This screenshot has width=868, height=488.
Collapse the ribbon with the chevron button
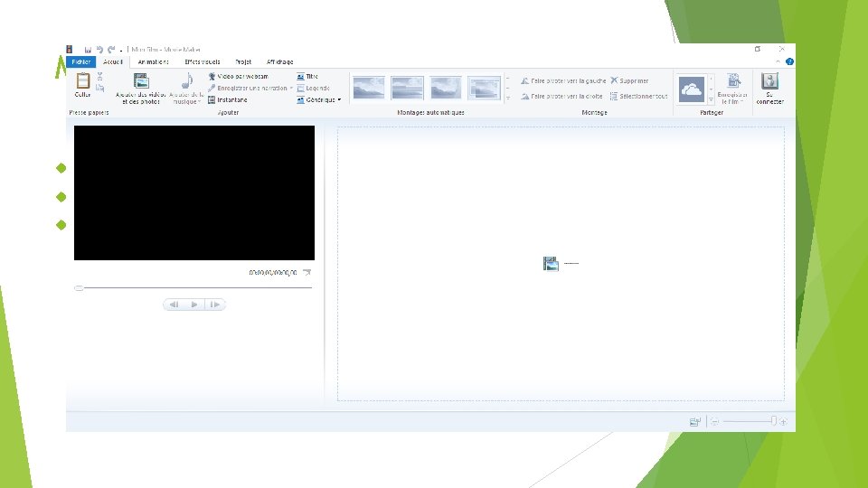coord(778,61)
